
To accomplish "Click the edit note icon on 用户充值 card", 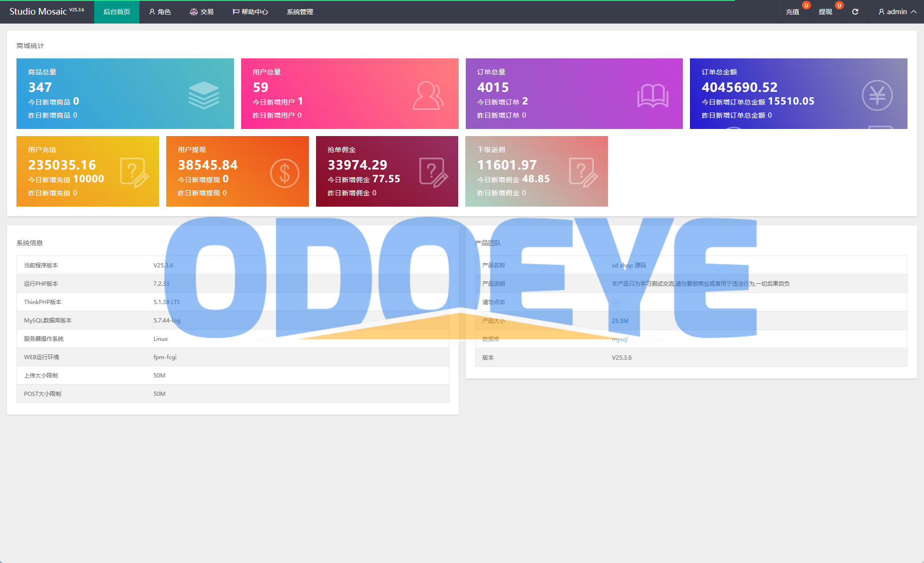I will 134,173.
